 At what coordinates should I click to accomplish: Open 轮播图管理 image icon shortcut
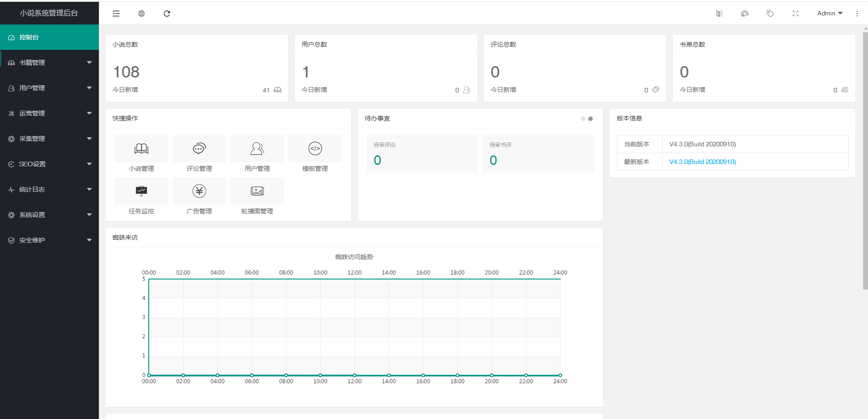click(x=257, y=192)
